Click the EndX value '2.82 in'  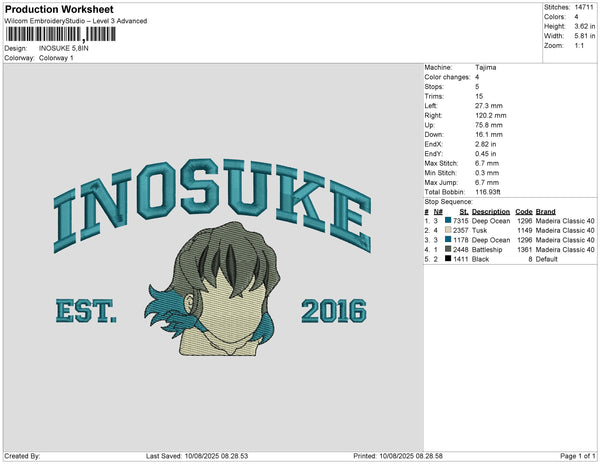pos(486,144)
